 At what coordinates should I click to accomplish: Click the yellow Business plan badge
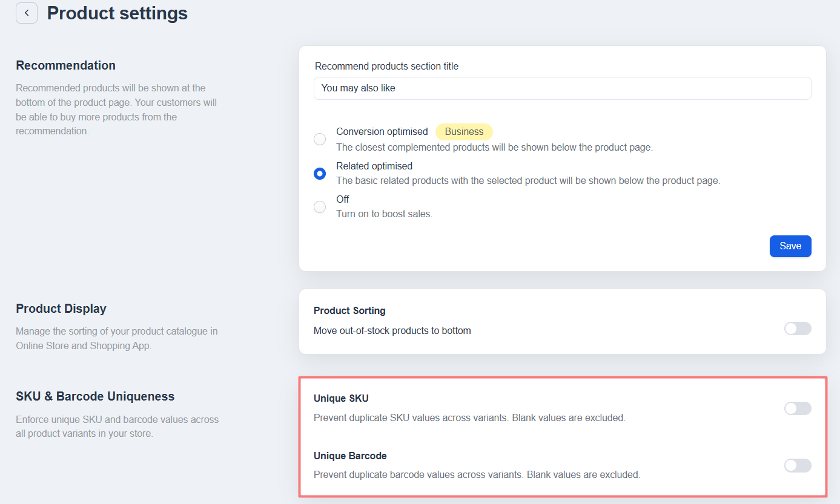coord(464,132)
